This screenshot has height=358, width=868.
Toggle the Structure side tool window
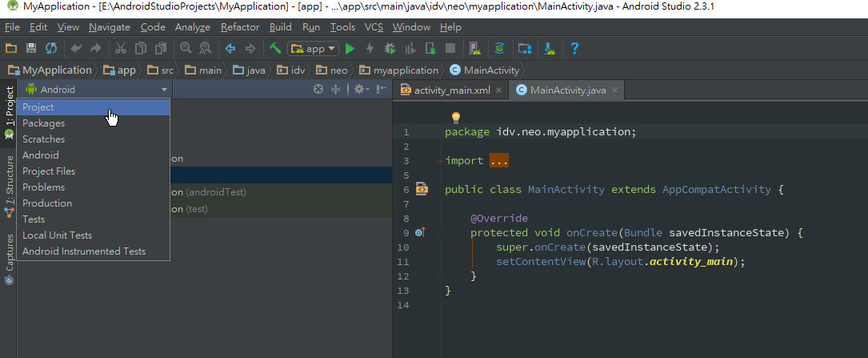point(9,186)
